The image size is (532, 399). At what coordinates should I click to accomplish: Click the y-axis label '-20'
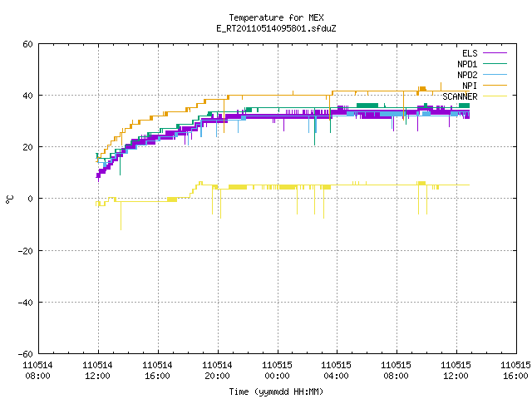pyautogui.click(x=26, y=251)
